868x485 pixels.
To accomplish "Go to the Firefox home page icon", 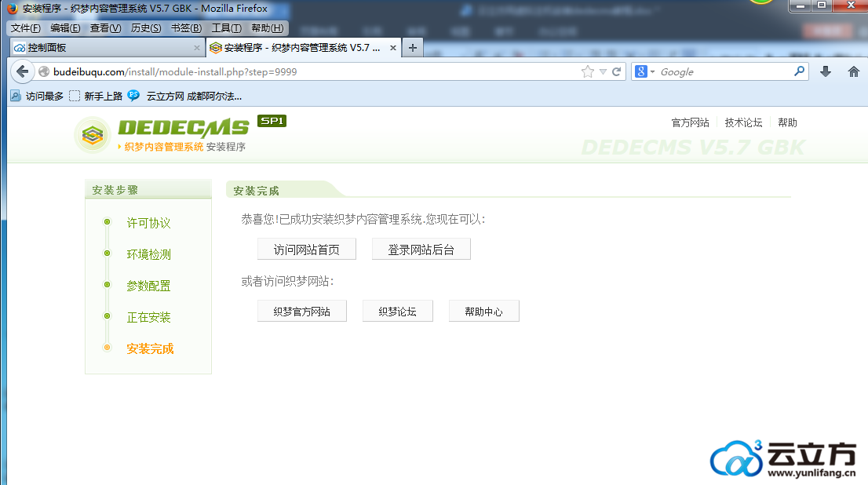I will pos(854,71).
